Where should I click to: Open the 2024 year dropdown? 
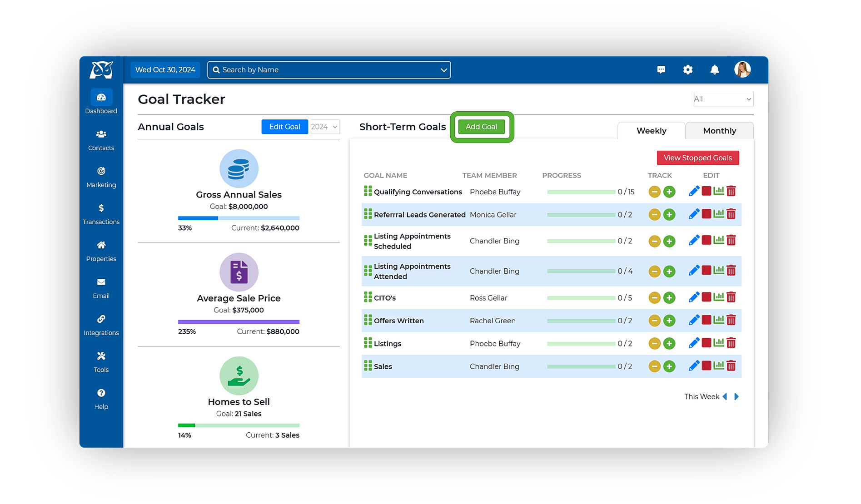[324, 127]
